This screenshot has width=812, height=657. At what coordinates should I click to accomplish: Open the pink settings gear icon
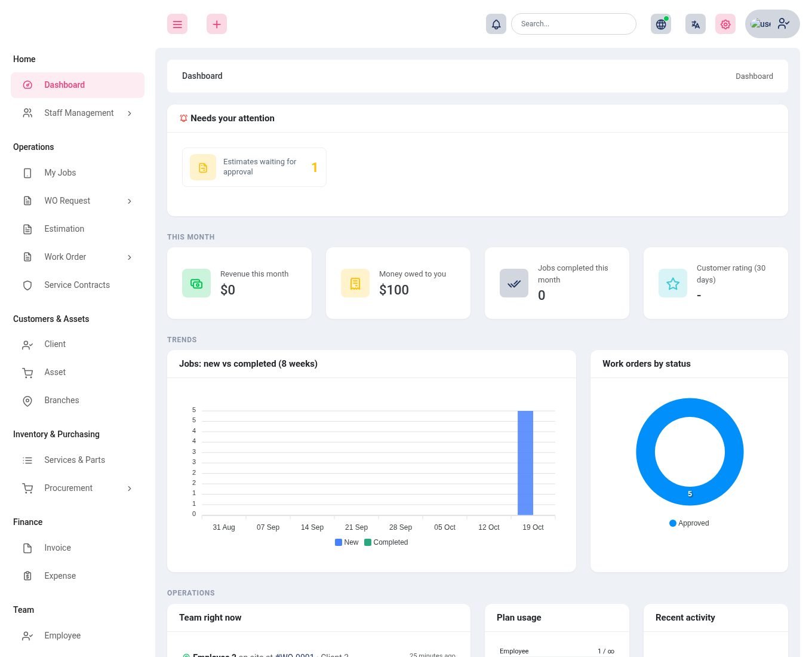point(725,24)
